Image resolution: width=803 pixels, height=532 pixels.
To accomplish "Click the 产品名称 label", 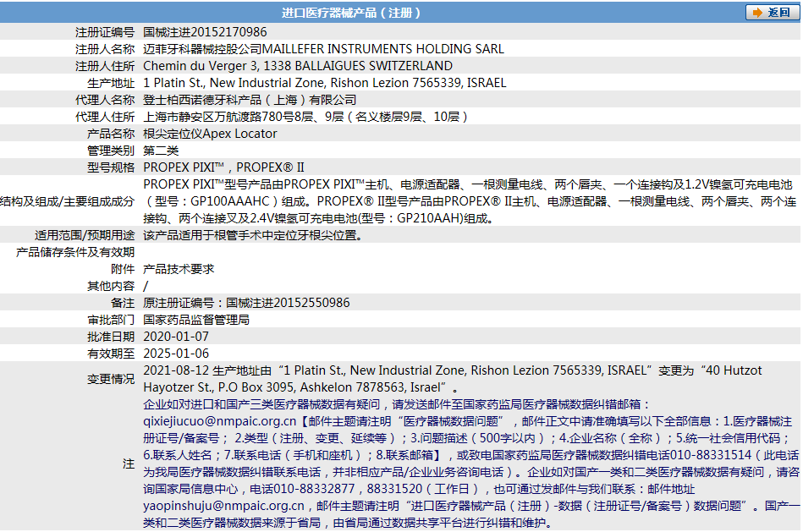I will click(x=111, y=134).
